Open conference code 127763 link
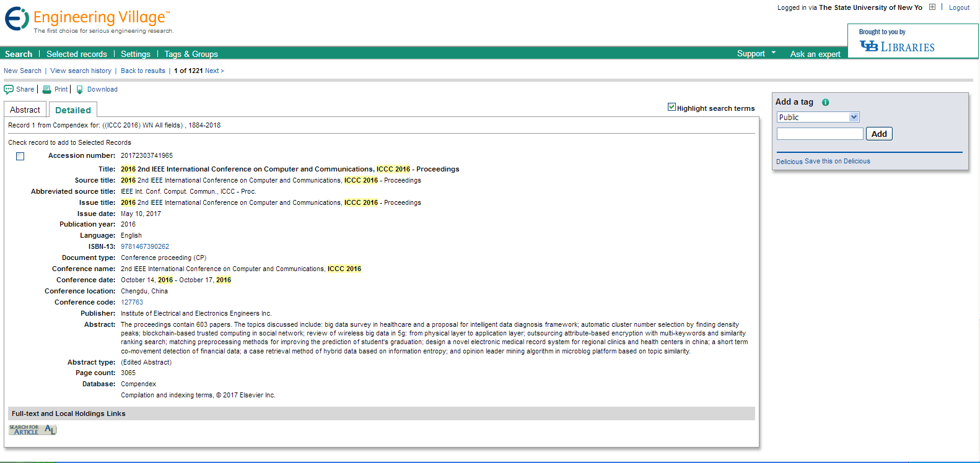 pyautogui.click(x=132, y=303)
